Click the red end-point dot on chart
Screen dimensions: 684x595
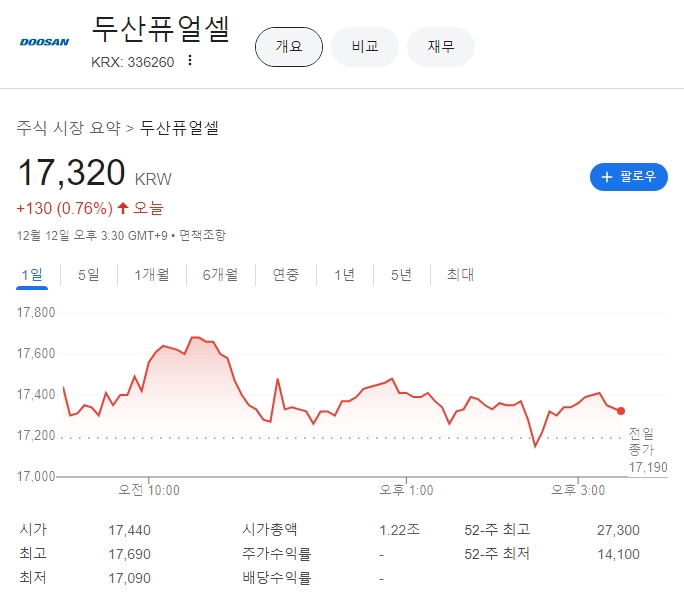(621, 411)
